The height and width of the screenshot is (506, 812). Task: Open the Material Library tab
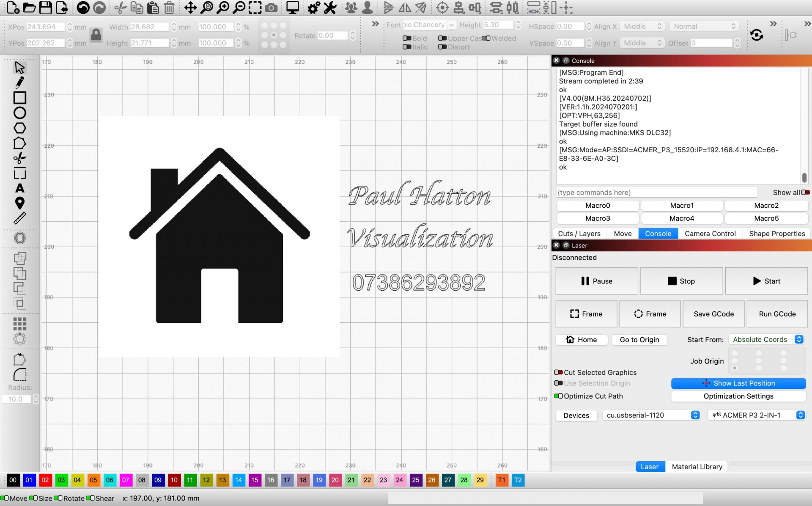pos(697,467)
